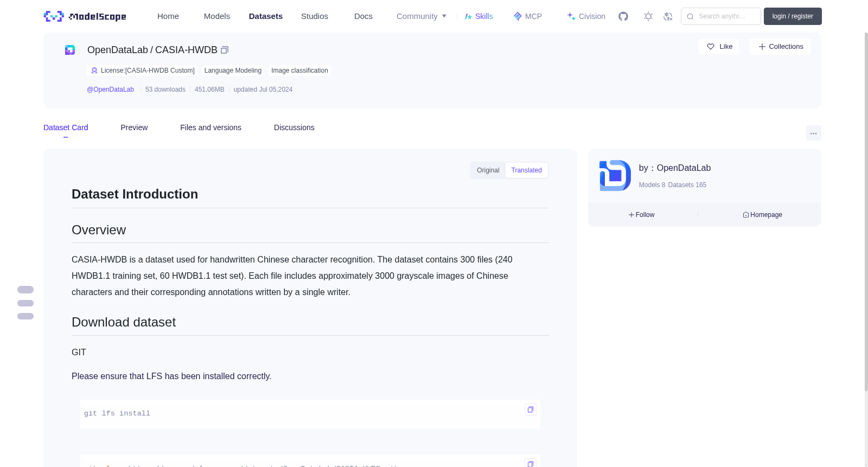The height and width of the screenshot is (467, 868).
Task: Click the Language Modeling tag
Action: pos(233,71)
